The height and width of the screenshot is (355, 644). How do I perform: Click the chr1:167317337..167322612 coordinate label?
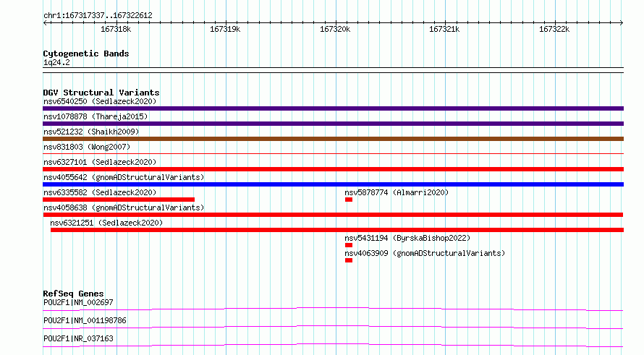pos(98,16)
